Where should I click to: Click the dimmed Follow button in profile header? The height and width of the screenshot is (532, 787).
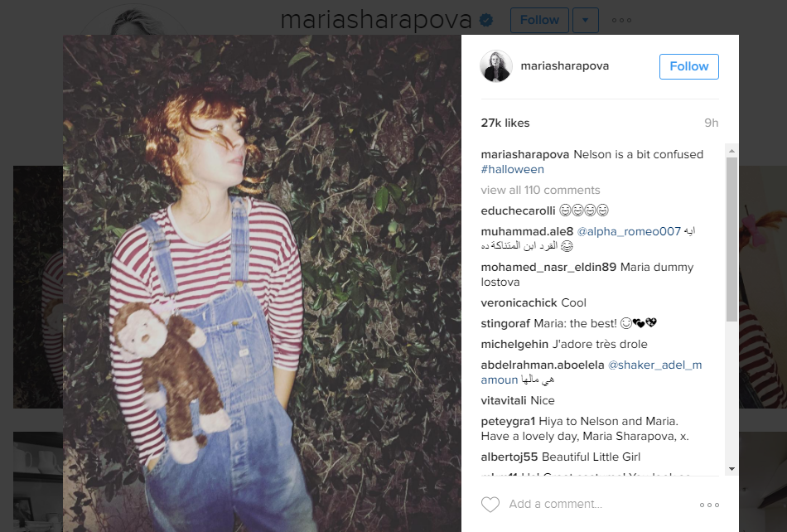539,20
